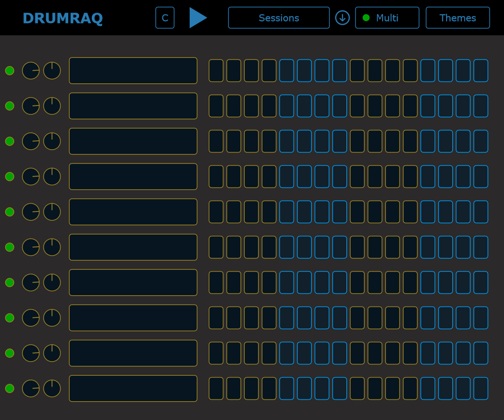Click the C clear button
The image size is (504, 420).
(165, 18)
